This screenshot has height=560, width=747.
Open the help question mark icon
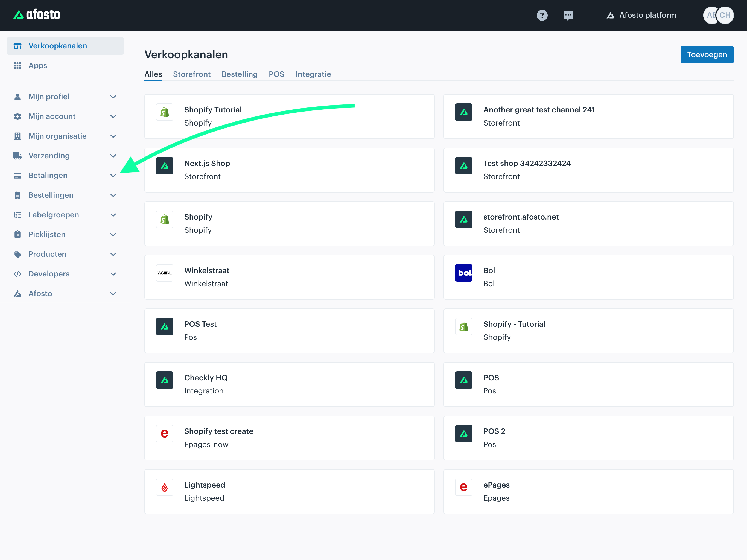click(x=542, y=15)
